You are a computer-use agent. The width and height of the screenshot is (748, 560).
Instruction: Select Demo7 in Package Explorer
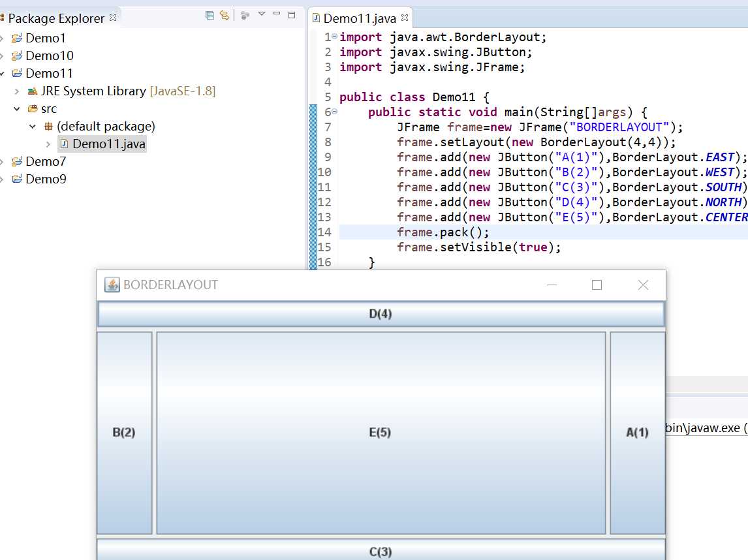pos(46,161)
